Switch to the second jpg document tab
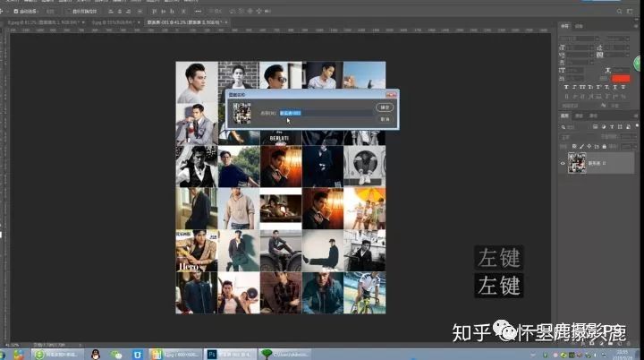Screen dimensions: 644x360 tap(115, 22)
